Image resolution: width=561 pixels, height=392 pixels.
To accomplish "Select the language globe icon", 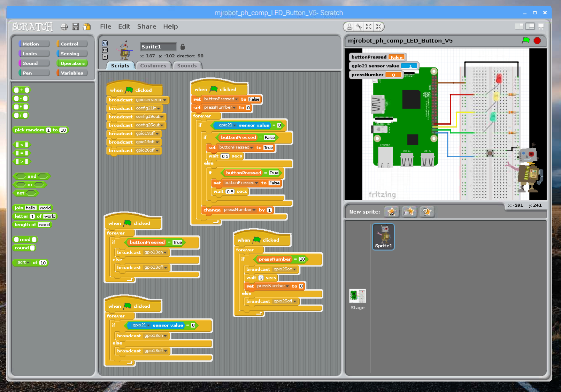I will [x=64, y=26].
